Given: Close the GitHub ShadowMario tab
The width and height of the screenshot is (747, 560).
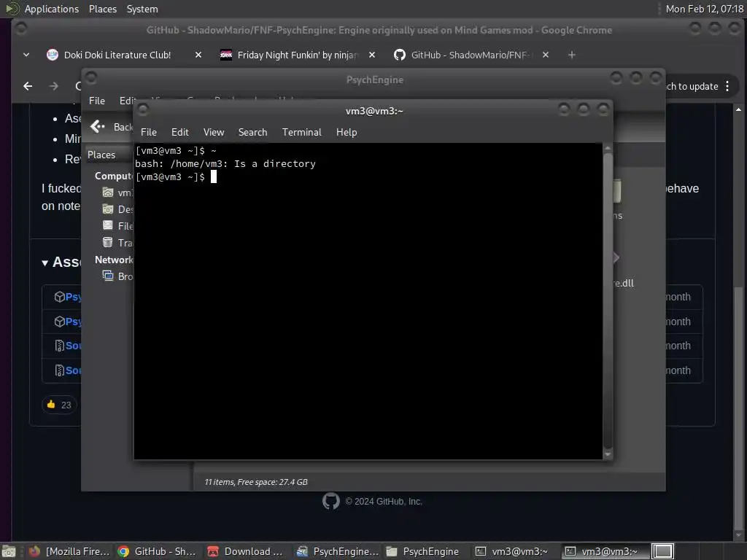Looking at the screenshot, I should click(x=546, y=55).
